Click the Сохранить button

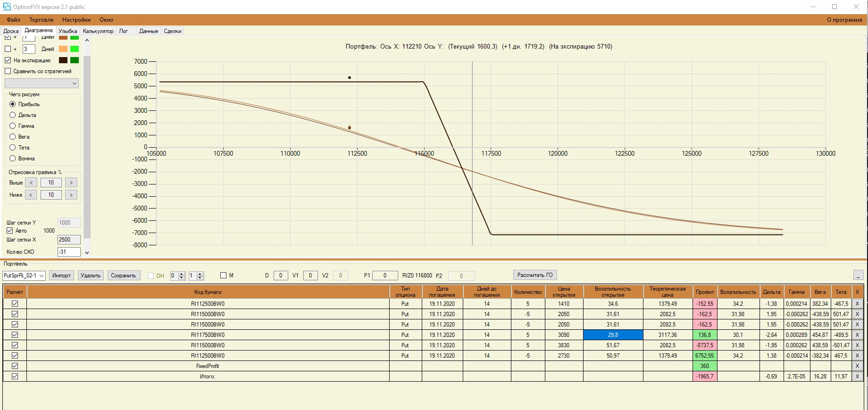coord(124,276)
